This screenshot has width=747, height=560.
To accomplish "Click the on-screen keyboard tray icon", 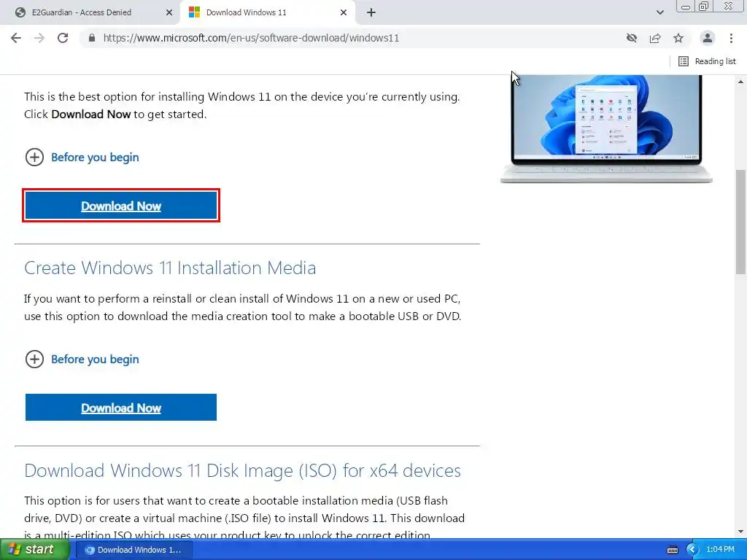I will click(x=672, y=550).
